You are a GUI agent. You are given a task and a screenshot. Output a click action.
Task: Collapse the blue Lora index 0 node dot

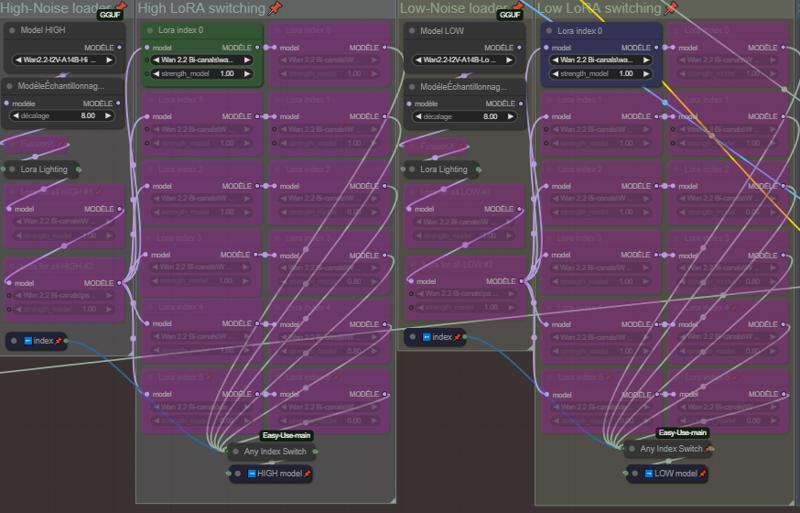pos(549,31)
